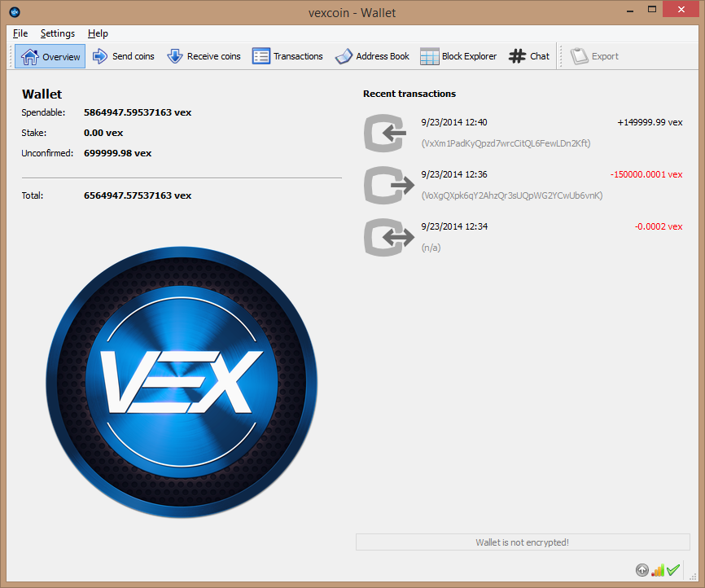
Task: Click the Chat hash icon
Action: click(x=517, y=56)
